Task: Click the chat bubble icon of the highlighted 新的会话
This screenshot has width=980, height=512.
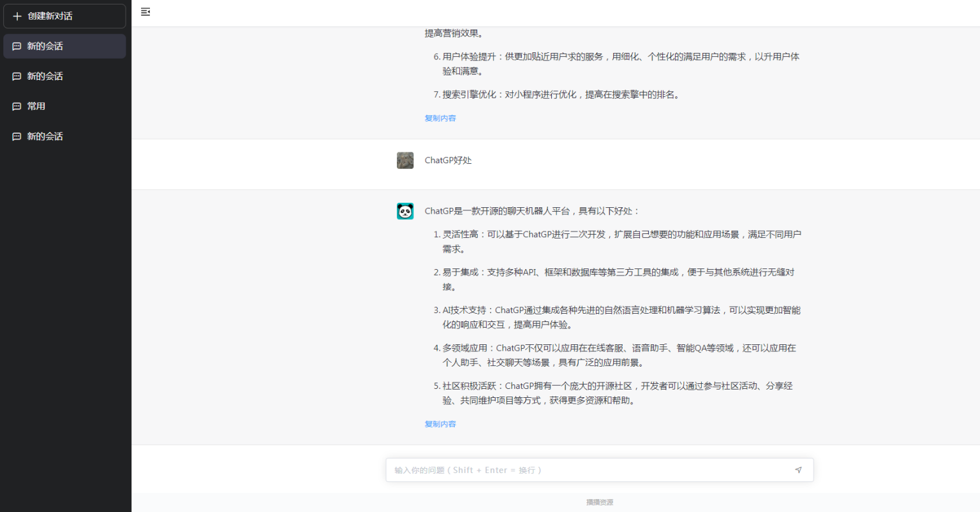Action: pyautogui.click(x=16, y=45)
